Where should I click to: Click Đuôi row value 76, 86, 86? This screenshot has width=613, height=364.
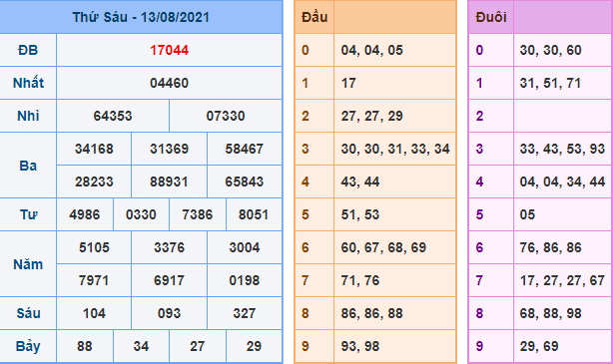pos(550,247)
